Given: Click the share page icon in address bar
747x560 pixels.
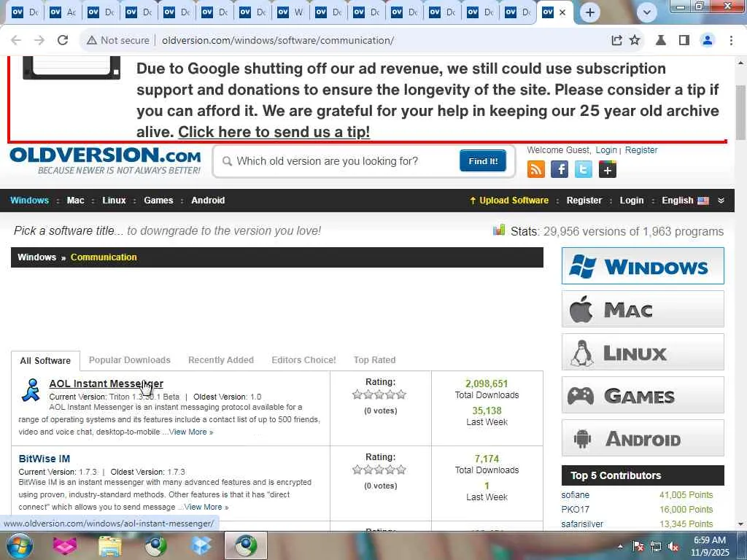Looking at the screenshot, I should 616,41.
